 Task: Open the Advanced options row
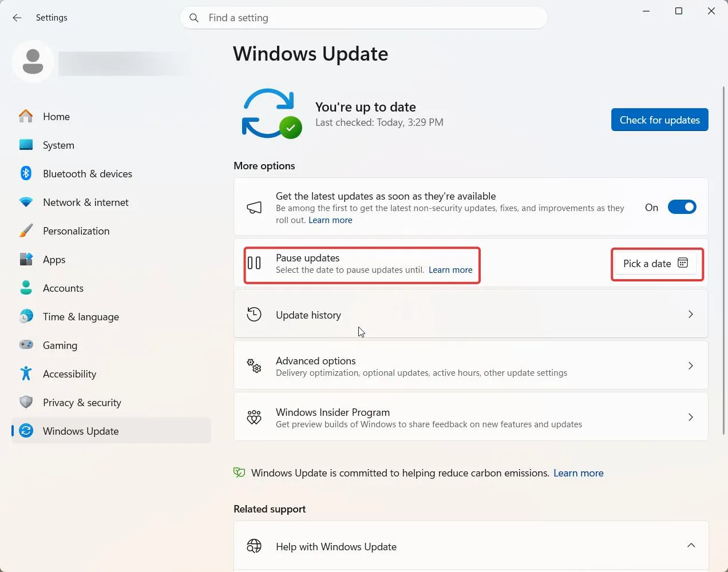click(x=470, y=366)
